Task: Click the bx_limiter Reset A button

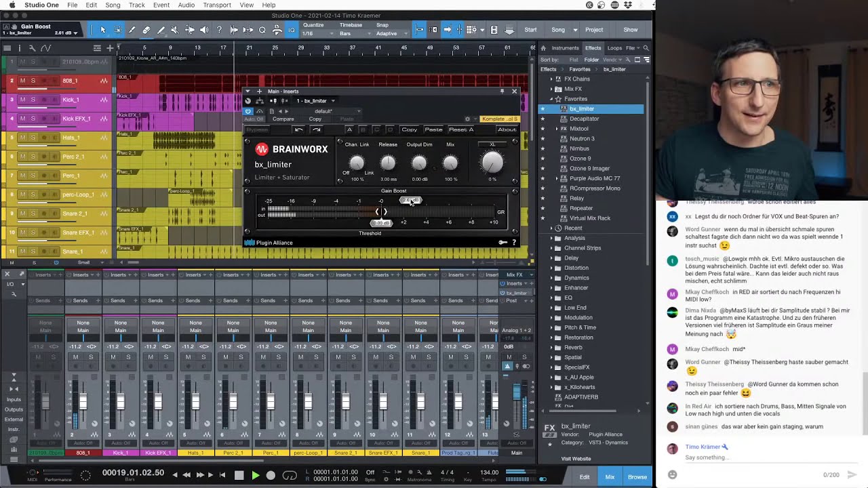Action: tap(461, 129)
